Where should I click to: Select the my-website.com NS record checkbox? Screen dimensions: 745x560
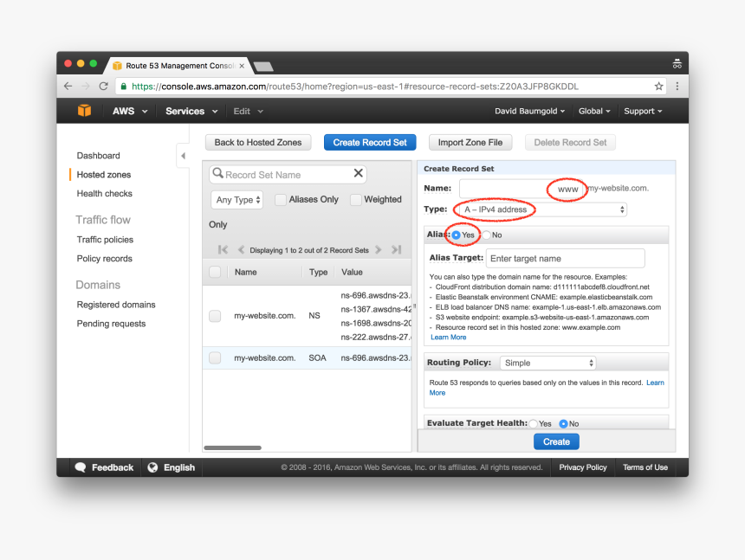coord(215,316)
